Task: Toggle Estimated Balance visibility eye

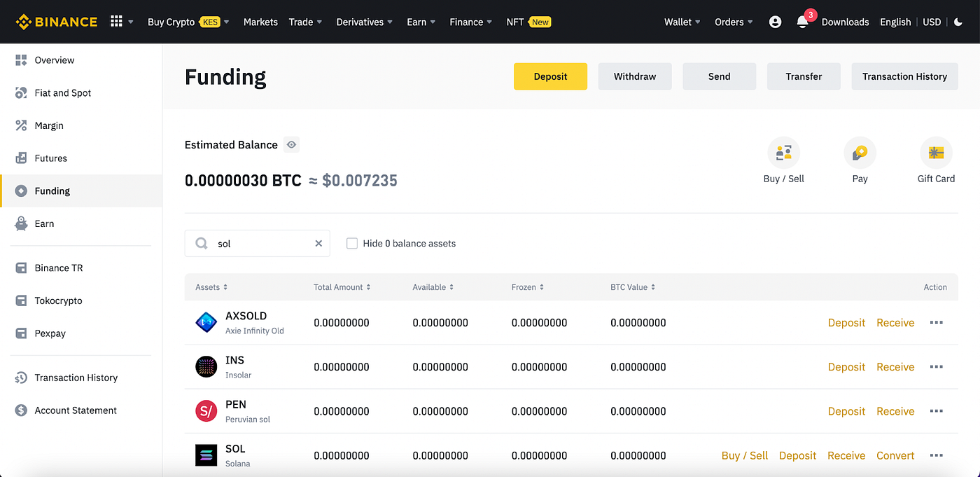Action: [292, 145]
